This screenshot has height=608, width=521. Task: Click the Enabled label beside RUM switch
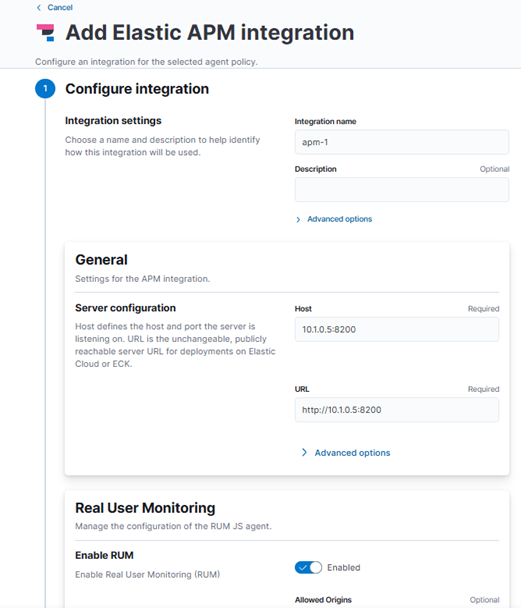tap(343, 568)
